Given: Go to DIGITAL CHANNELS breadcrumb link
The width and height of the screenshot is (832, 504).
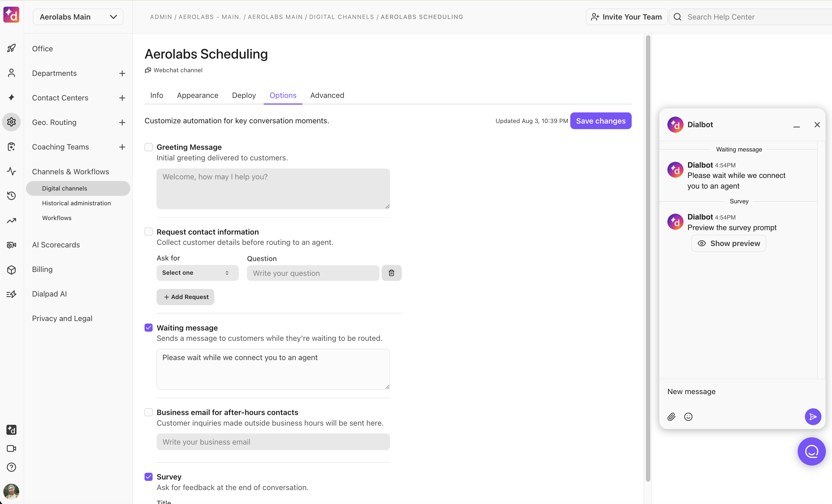Looking at the screenshot, I should (342, 17).
